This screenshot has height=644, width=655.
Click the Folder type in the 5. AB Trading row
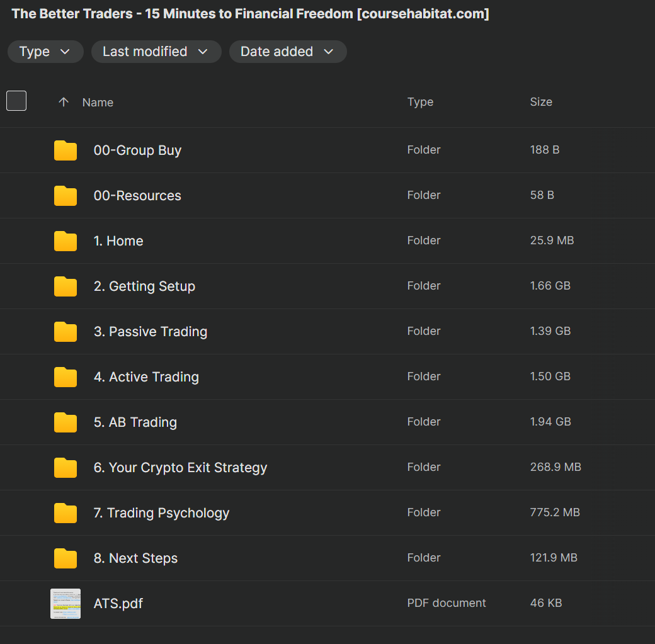(x=424, y=421)
